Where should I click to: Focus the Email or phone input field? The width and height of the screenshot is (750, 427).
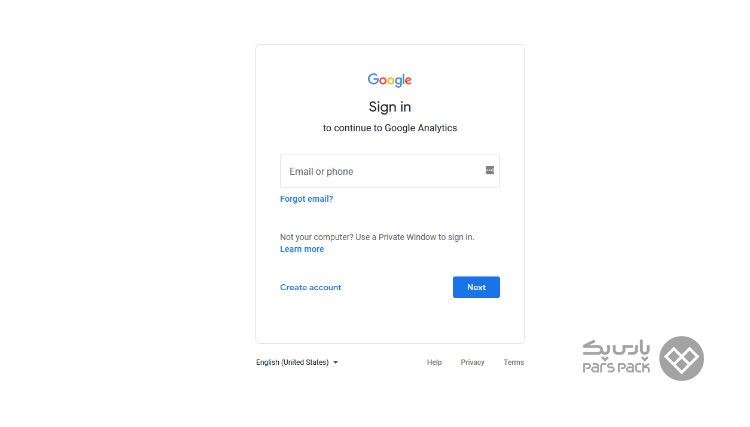(390, 171)
